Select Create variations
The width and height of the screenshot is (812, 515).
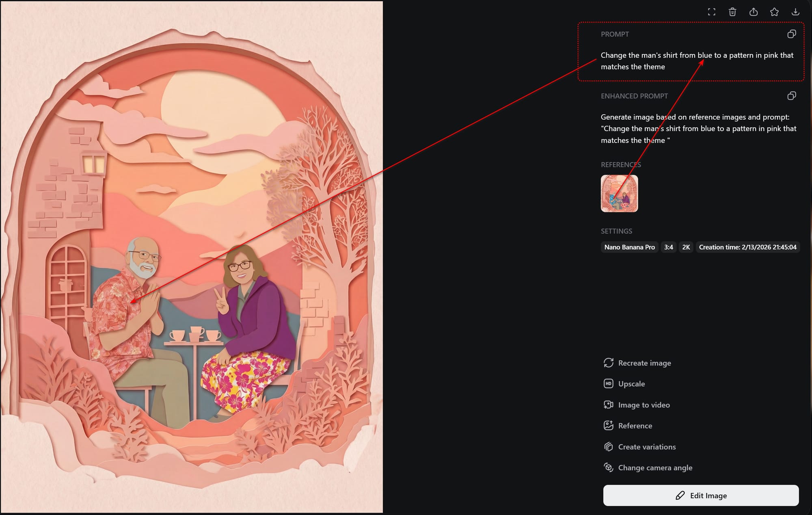coord(647,447)
